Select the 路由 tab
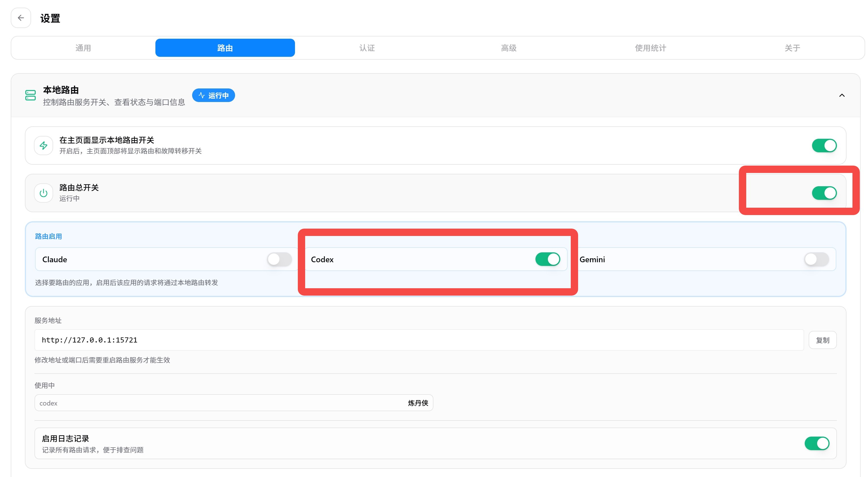The width and height of the screenshot is (868, 477). [x=225, y=48]
